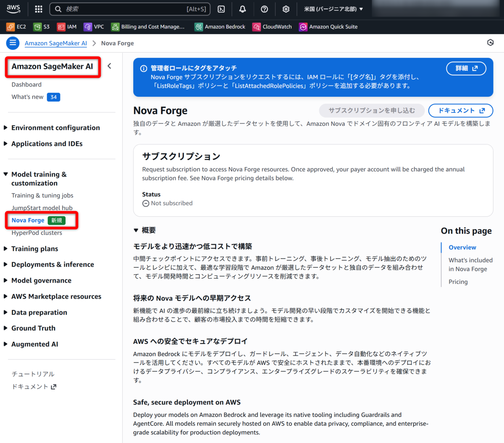The image size is (504, 443).
Task: Launch the CloudShell terminal icon
Action: coord(221,9)
